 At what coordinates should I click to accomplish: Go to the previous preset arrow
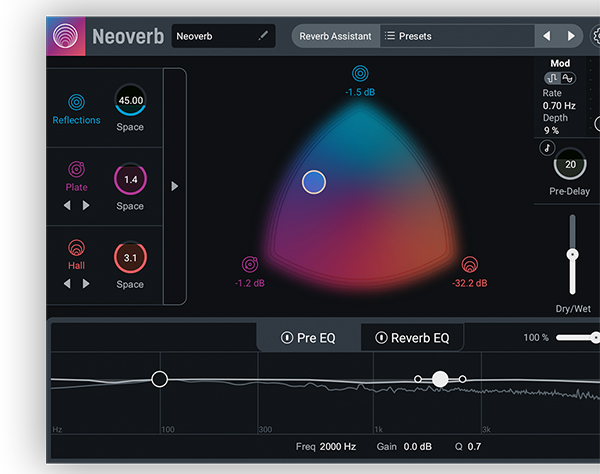pyautogui.click(x=547, y=36)
